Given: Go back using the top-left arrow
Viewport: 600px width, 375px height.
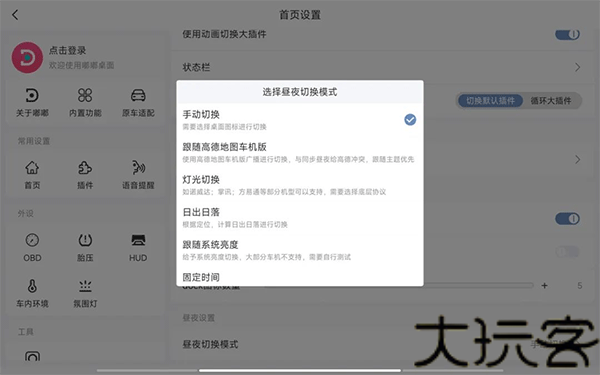Looking at the screenshot, I should (15, 15).
